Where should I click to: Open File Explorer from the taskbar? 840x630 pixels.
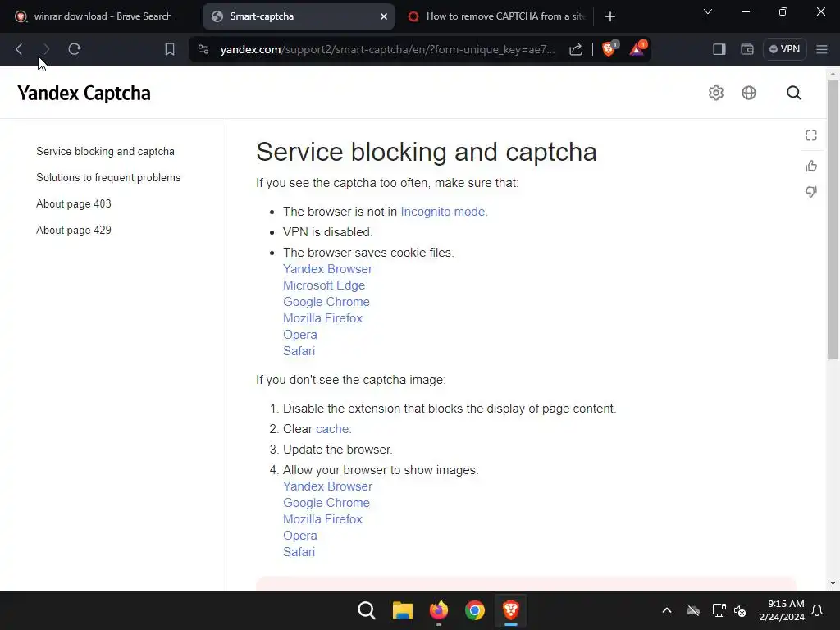coord(402,610)
